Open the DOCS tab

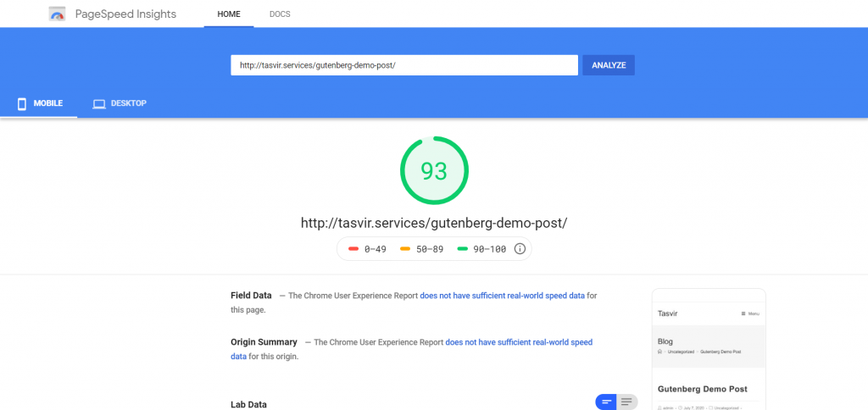(x=280, y=14)
